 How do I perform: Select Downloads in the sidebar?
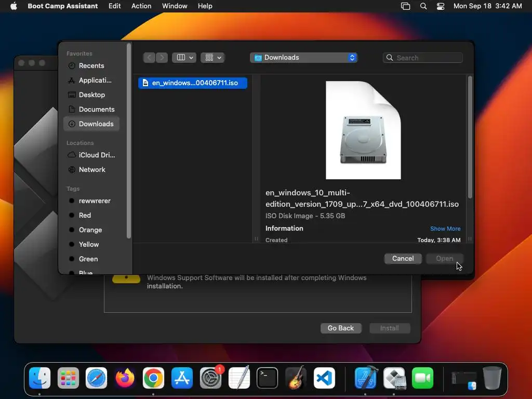(x=91, y=124)
